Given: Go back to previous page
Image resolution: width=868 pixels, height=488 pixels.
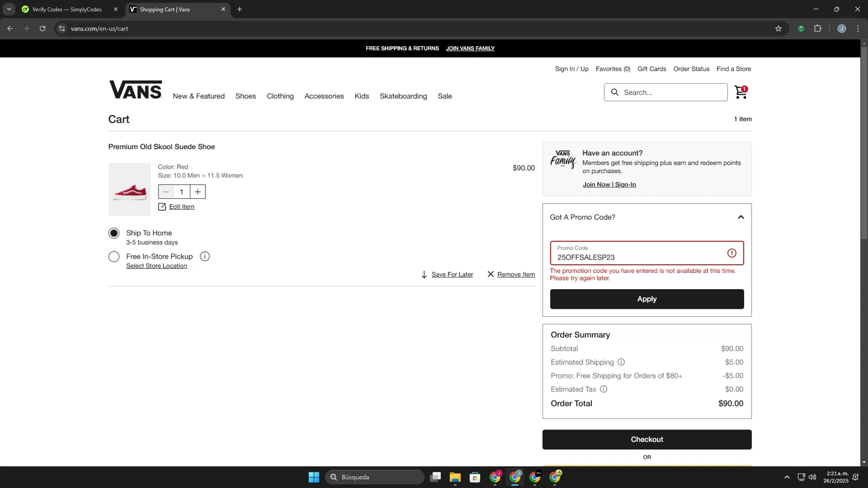Looking at the screenshot, I should (10, 28).
